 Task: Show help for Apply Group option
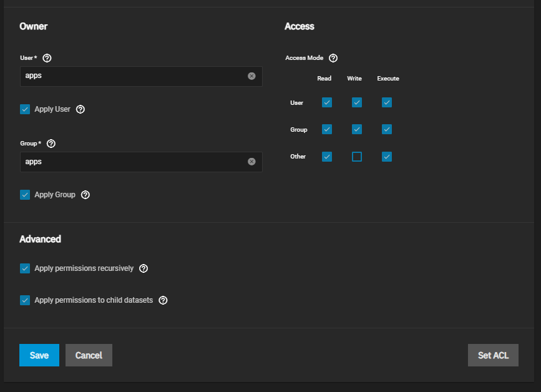tap(85, 195)
